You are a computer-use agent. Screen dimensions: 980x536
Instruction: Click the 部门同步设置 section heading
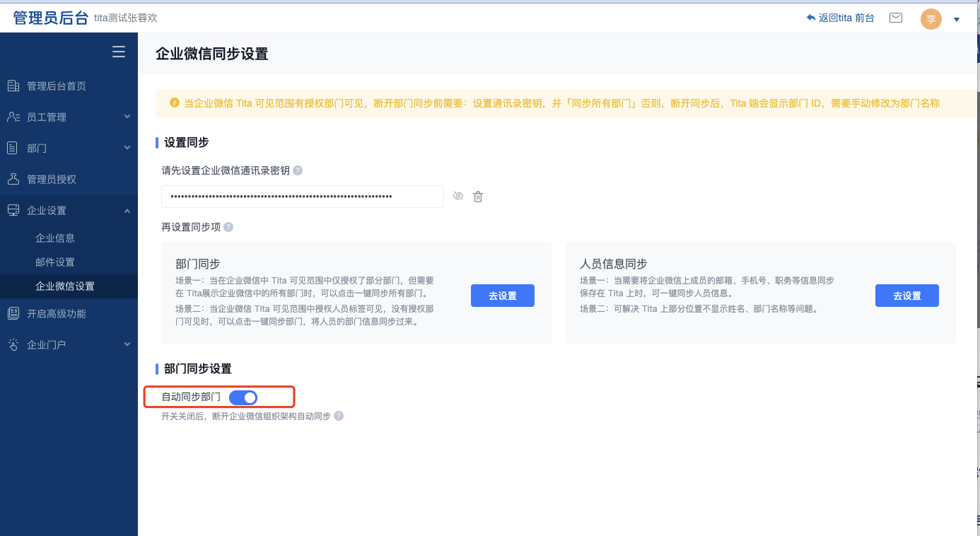198,368
